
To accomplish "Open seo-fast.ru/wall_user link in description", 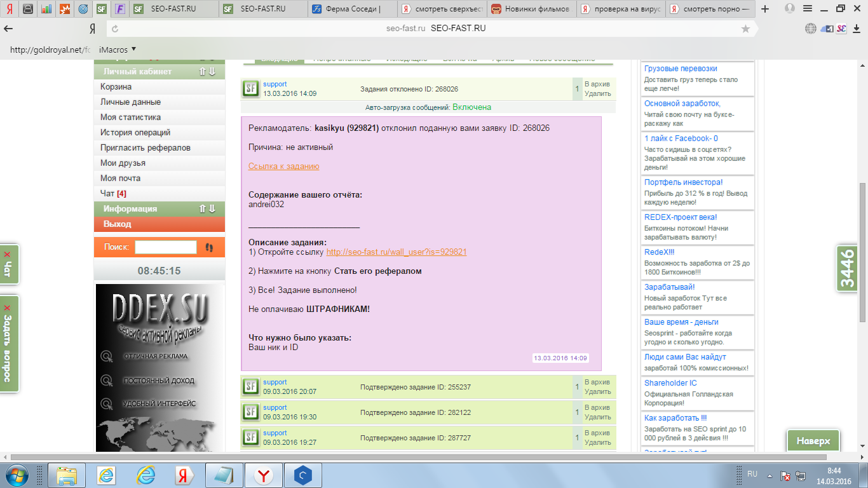I will pos(397,252).
